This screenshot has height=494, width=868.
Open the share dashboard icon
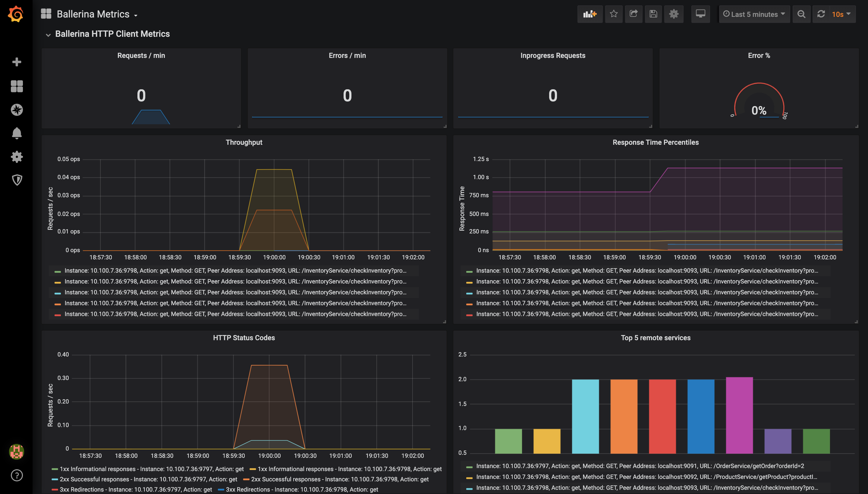pos(634,14)
